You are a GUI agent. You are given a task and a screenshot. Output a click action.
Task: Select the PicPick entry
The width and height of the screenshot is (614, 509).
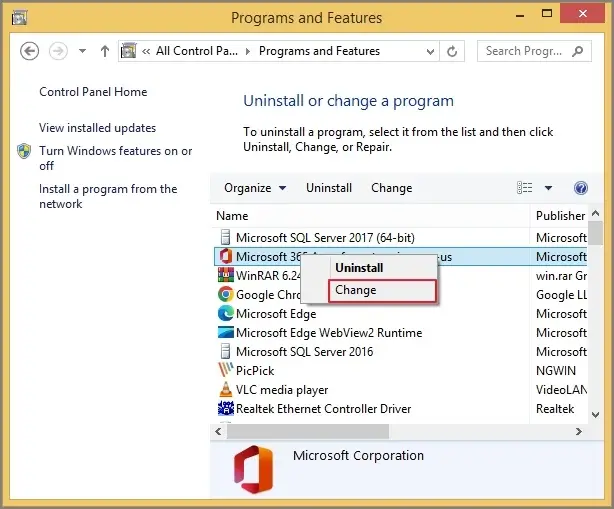point(255,371)
